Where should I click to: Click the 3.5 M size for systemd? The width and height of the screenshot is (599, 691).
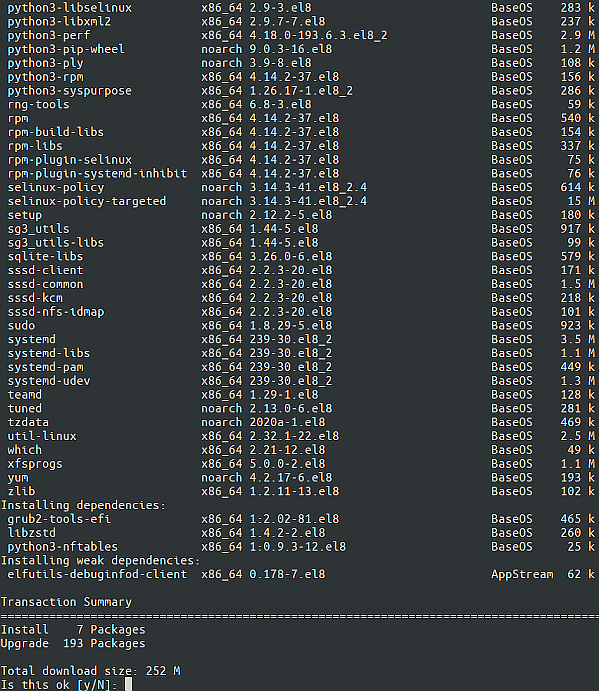tap(577, 339)
